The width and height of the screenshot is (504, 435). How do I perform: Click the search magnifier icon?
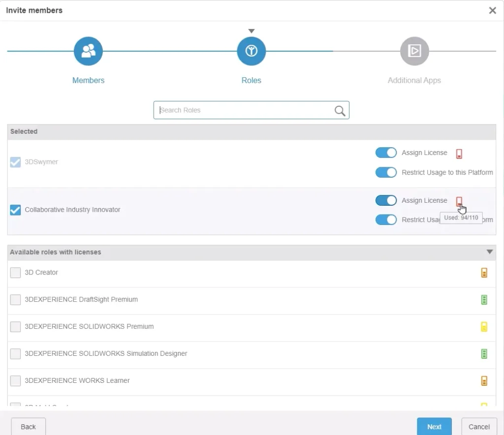tap(340, 111)
